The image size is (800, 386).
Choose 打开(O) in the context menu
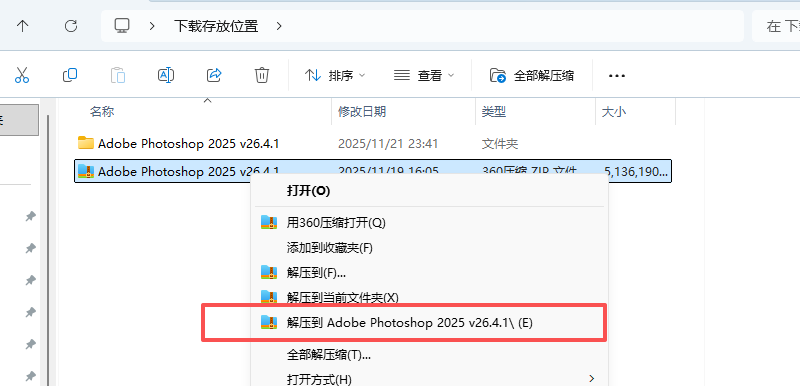pos(429,191)
